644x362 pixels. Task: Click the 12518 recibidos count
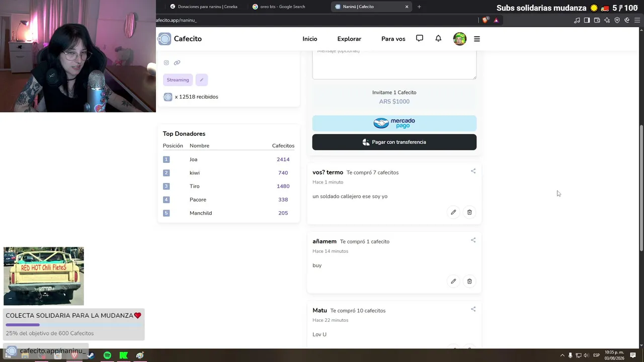click(x=196, y=97)
